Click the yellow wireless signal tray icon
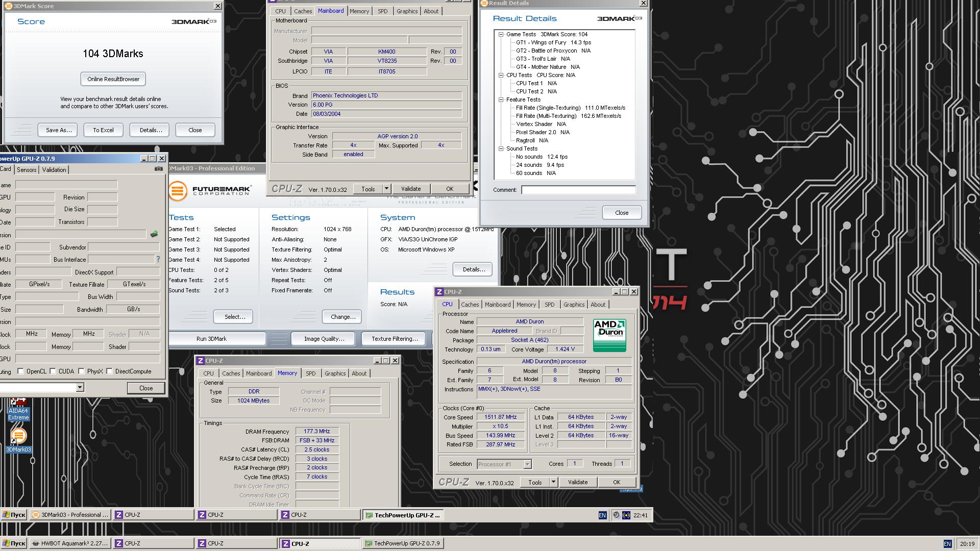 coord(626,515)
